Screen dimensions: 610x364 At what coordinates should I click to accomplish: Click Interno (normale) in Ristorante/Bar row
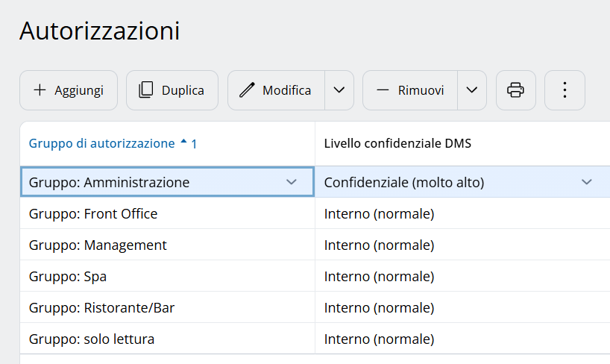tap(379, 308)
